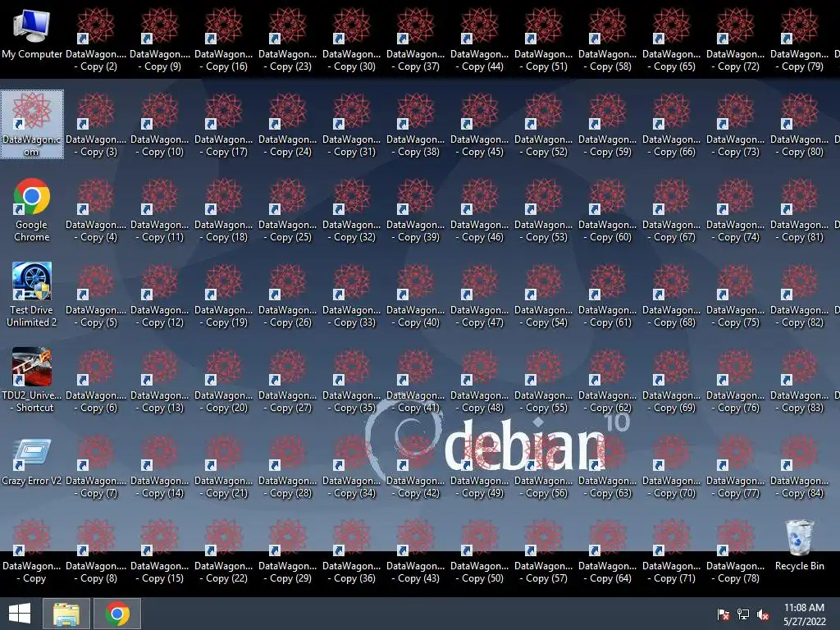This screenshot has width=840, height=630.
Task: Select the My Computer desktop icon
Action: [32, 34]
